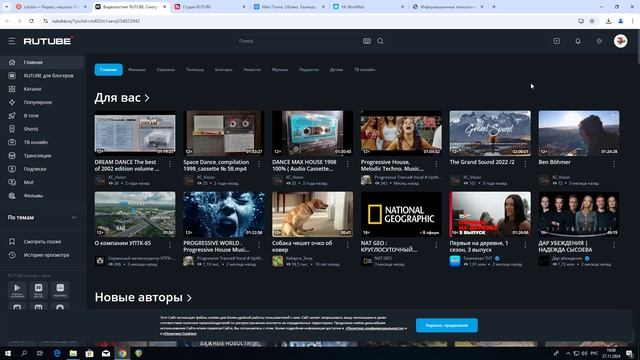Bookmark page with the star icon

592,21
